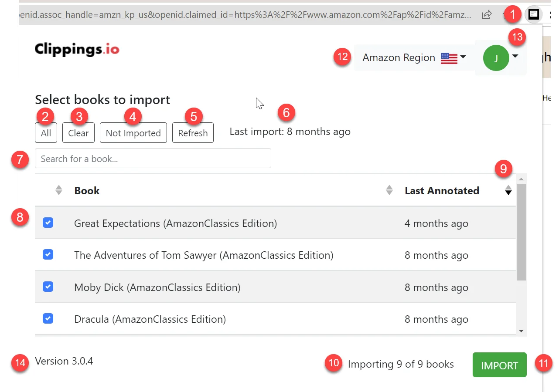The height and width of the screenshot is (392, 559).
Task: Click 'Select books to import' heading
Action: click(x=102, y=100)
